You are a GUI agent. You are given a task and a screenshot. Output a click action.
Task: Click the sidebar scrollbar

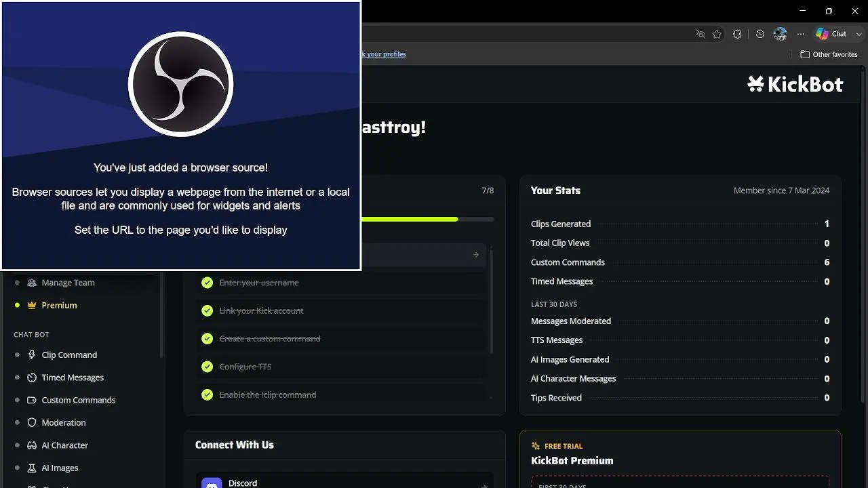161,313
